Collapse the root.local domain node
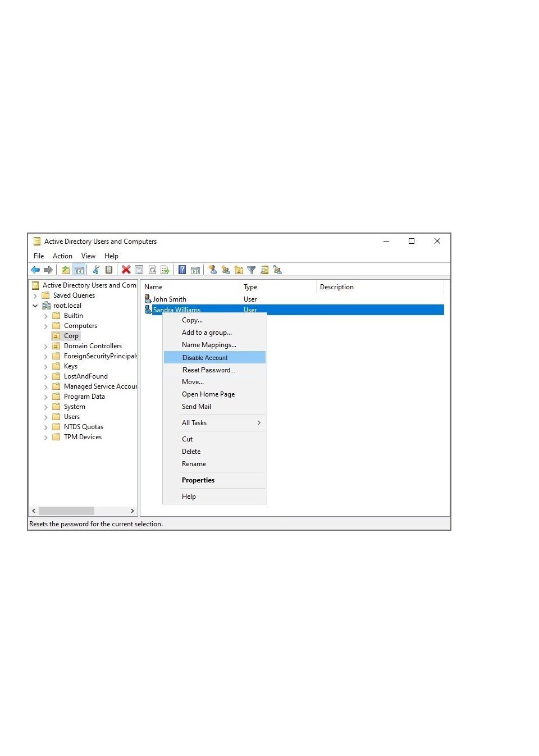The width and height of the screenshot is (539, 756). click(35, 306)
